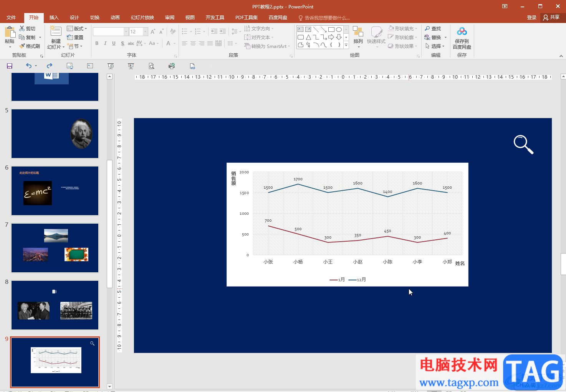Switch to the Slide Show (幻灯片放映) tab
The width and height of the screenshot is (566, 392).
(x=142, y=18)
